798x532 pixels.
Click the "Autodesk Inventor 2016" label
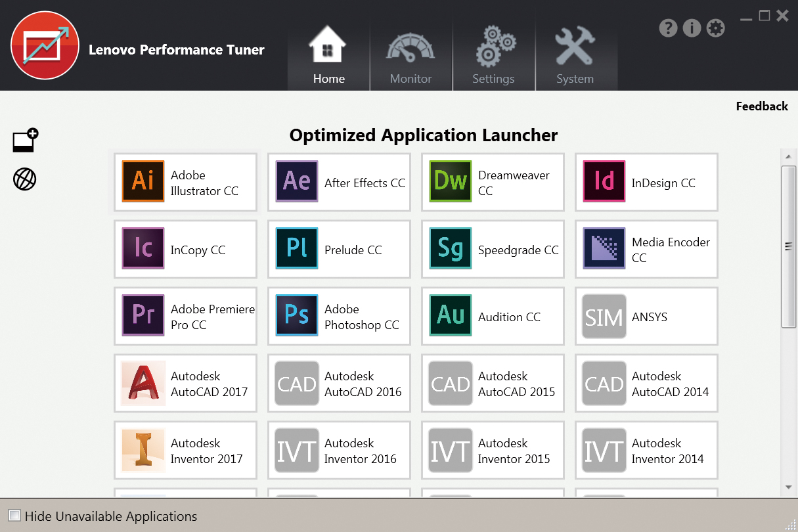(x=360, y=451)
